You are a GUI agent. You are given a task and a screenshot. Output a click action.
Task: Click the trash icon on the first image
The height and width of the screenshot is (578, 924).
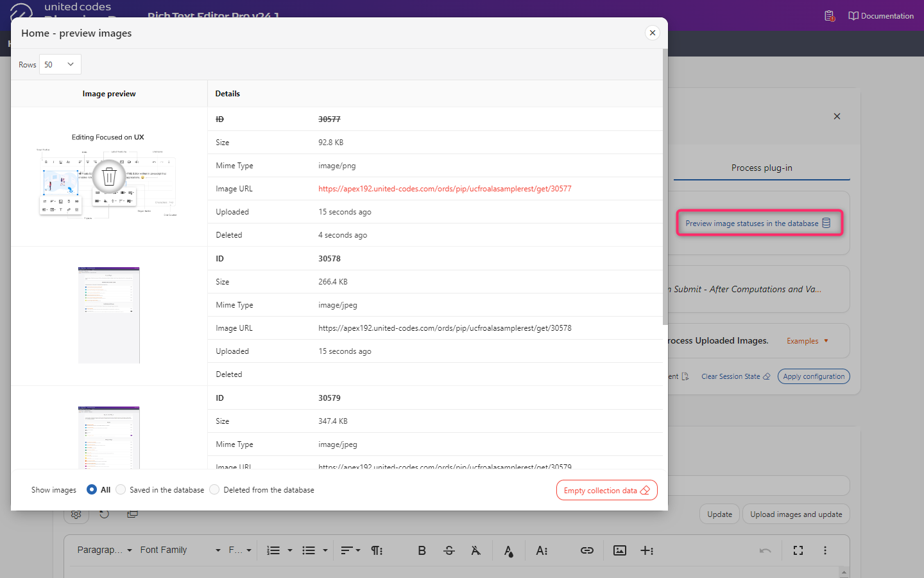(109, 176)
